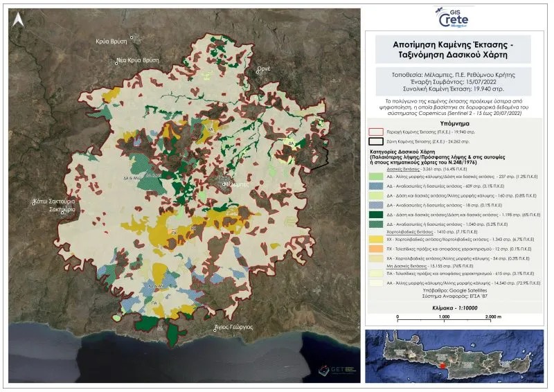
Task: Click the Κρύα Βρύση location dot
Action: 132,37
